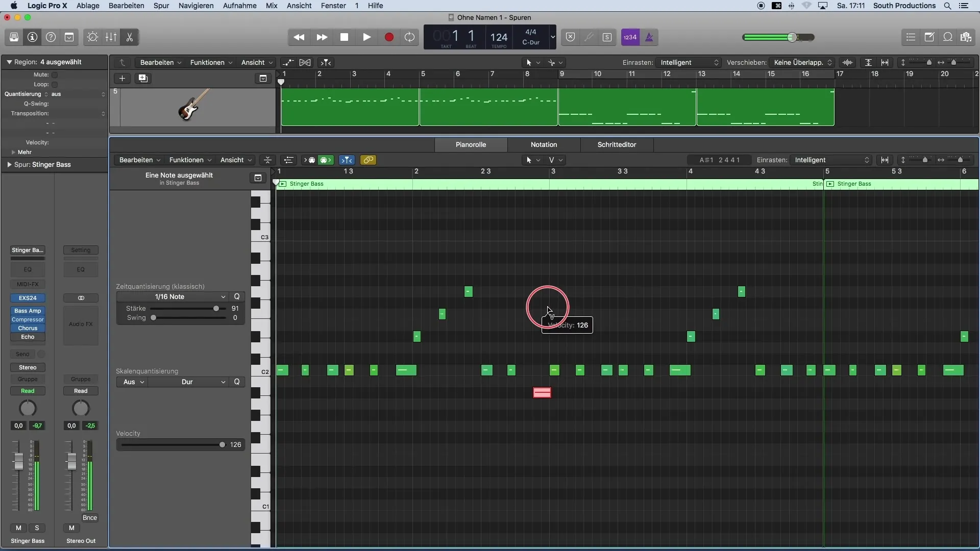Select the red highlighted note in piano roll
Viewport: 980px width, 551px height.
pyautogui.click(x=542, y=393)
